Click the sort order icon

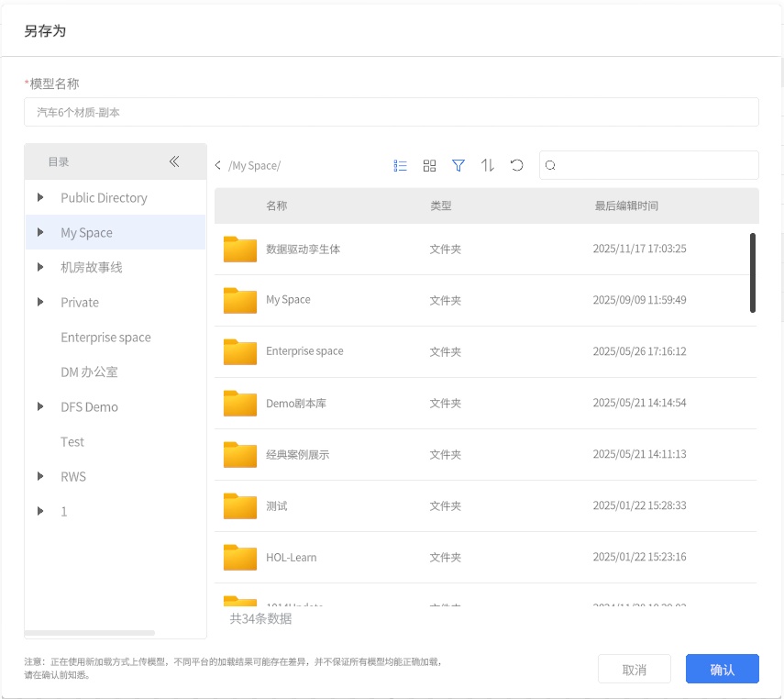tap(488, 166)
